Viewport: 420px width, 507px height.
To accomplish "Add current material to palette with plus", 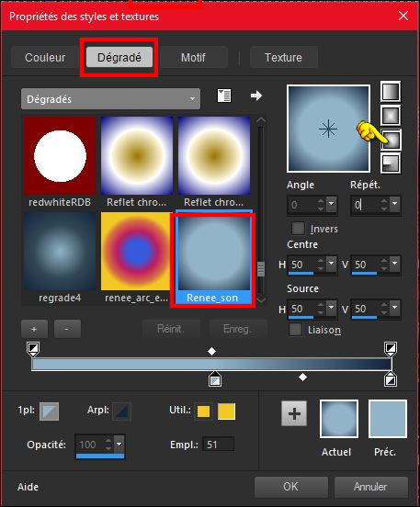I will (294, 413).
